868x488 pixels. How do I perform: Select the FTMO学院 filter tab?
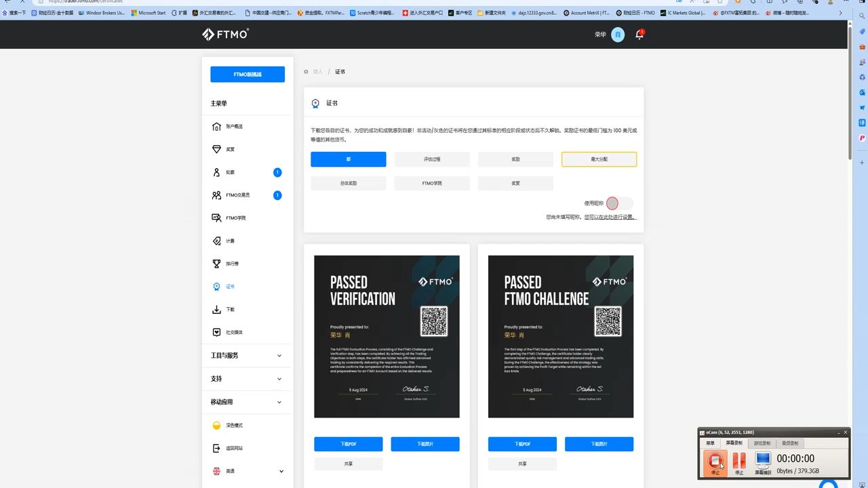(432, 183)
